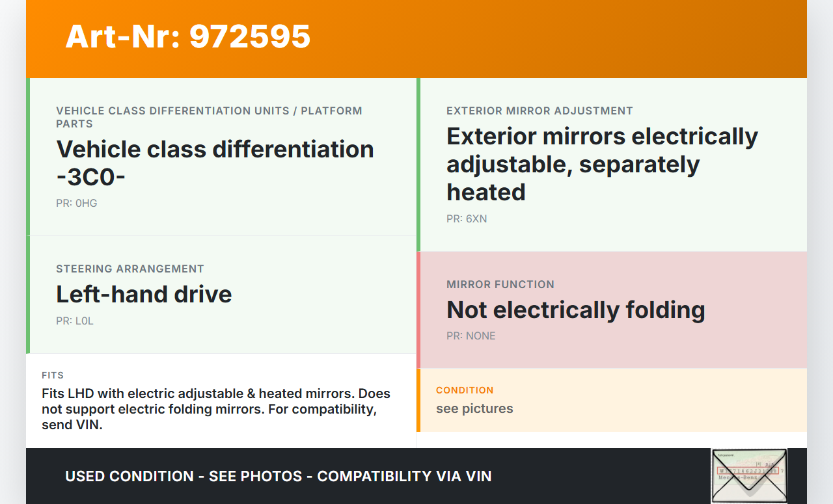The image size is (833, 504).
Task: Click the envelope VIN icon in footer
Action: [748, 475]
